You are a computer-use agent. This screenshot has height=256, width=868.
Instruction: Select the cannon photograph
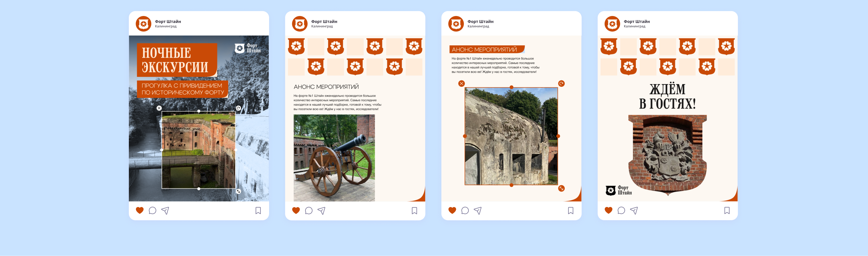click(x=334, y=158)
